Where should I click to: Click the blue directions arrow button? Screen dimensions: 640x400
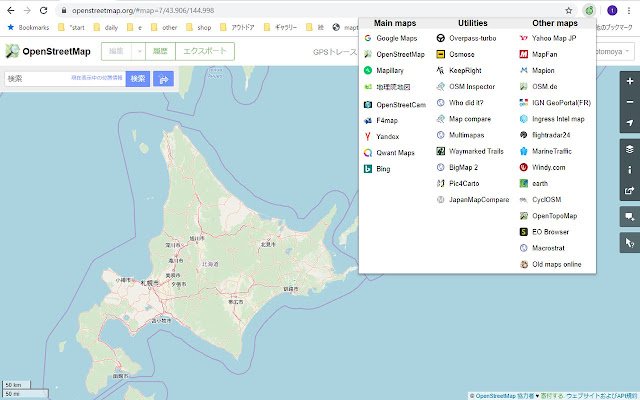(163, 79)
